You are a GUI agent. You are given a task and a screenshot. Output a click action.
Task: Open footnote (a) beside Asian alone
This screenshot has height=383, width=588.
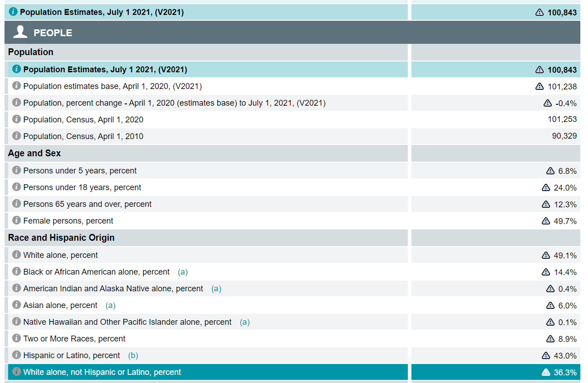pyautogui.click(x=111, y=305)
